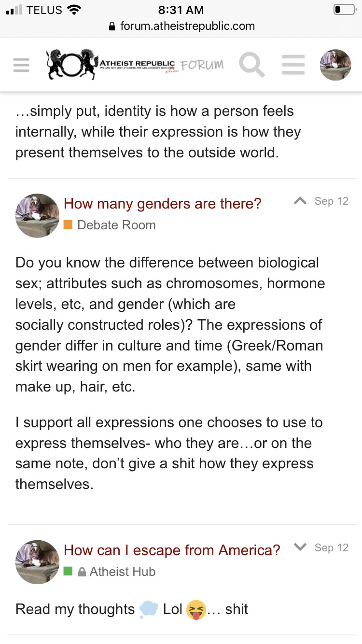The image size is (362, 644).
Task: Collapse the 'How many genders' post
Action: coord(300,201)
